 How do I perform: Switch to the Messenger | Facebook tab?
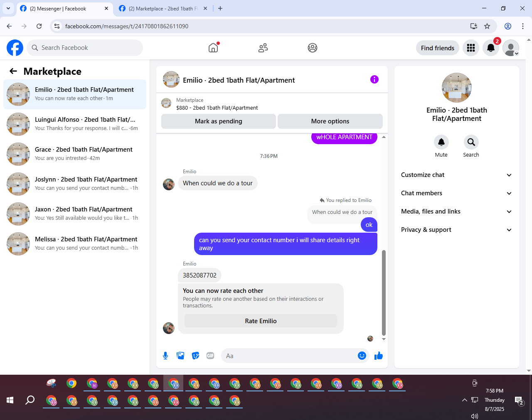64,8
